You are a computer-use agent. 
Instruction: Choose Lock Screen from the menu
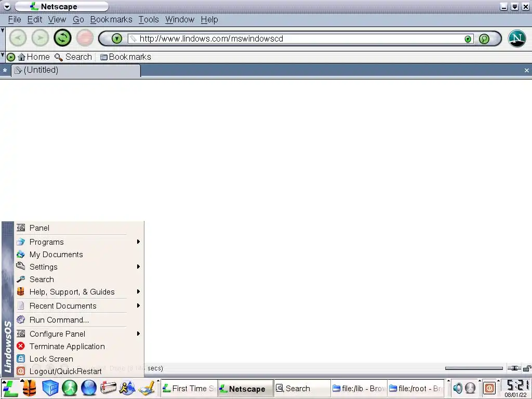tap(79, 359)
